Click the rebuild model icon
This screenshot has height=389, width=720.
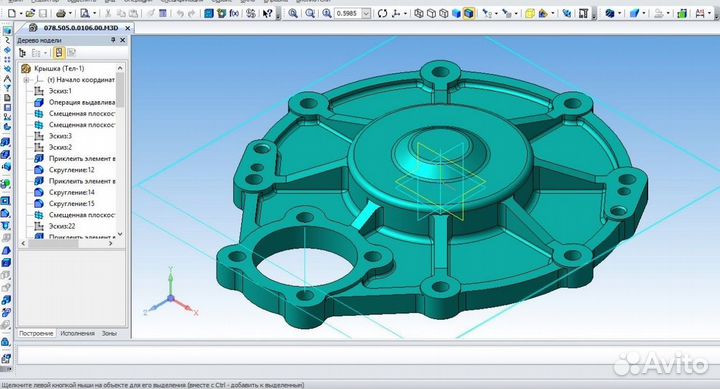pyautogui.click(x=567, y=13)
